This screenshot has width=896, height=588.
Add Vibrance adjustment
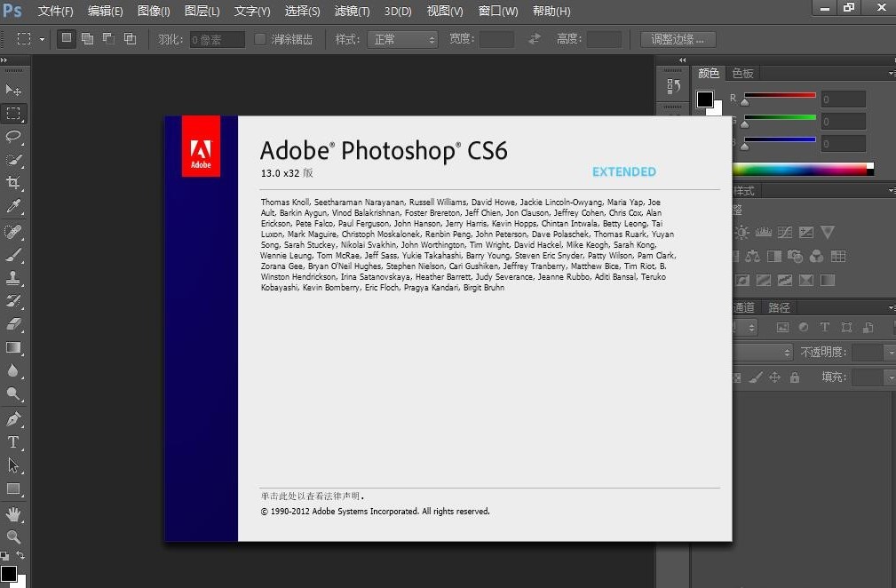click(828, 232)
